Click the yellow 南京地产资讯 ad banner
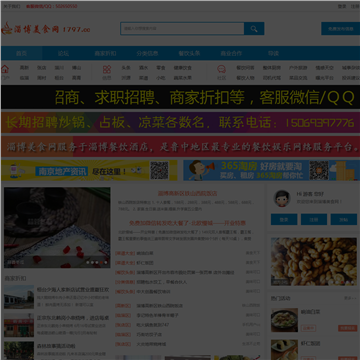Image resolution: width=360 pixels, height=360 pixels. click(x=89, y=170)
